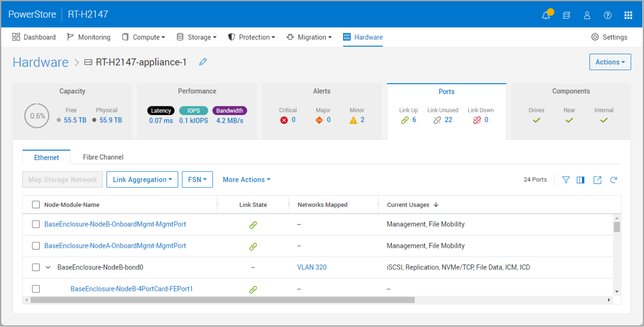This screenshot has height=327, width=644.
Task: Check the NodeB-4PortCard-FEPort1 row
Action: (x=36, y=289)
